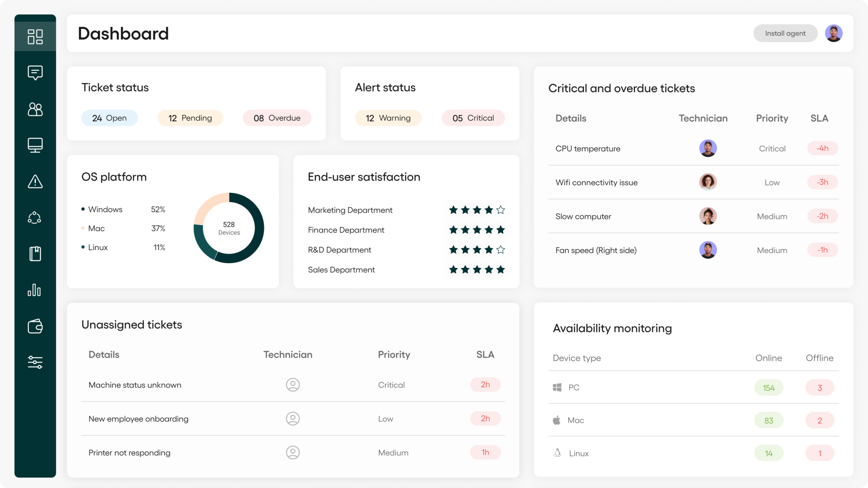The image size is (868, 488).
Task: Select the chat tickets icon in sidebar
Action: (x=35, y=73)
